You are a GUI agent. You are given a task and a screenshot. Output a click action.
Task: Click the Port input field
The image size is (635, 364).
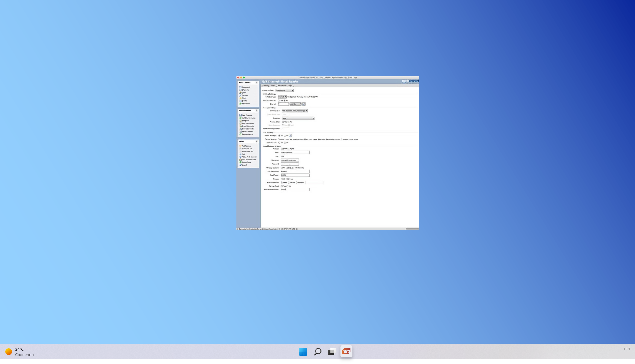point(284,157)
